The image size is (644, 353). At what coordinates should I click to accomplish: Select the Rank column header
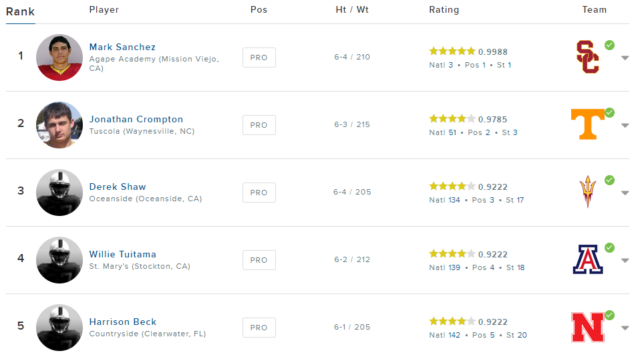20,11
